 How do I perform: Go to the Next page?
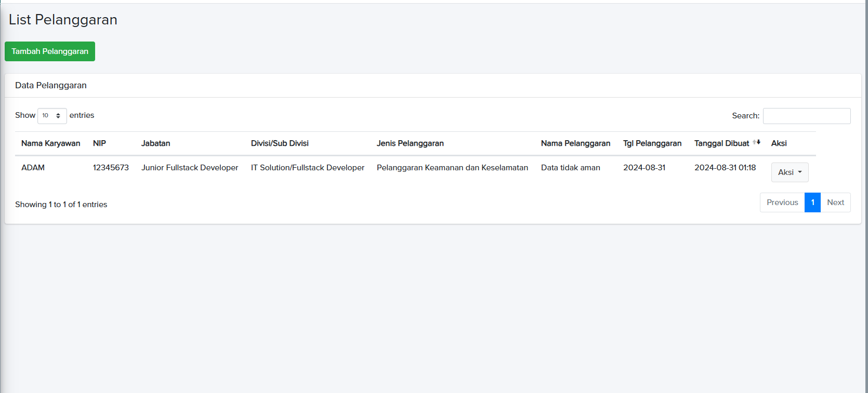[x=835, y=202]
